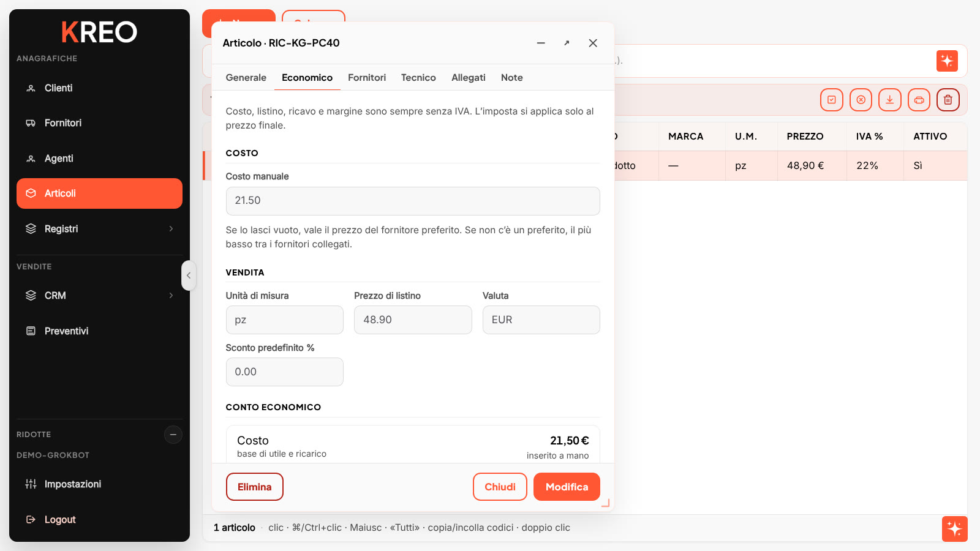This screenshot has height=551, width=980.
Task: Close the Articolo dialog with X
Action: click(x=593, y=43)
